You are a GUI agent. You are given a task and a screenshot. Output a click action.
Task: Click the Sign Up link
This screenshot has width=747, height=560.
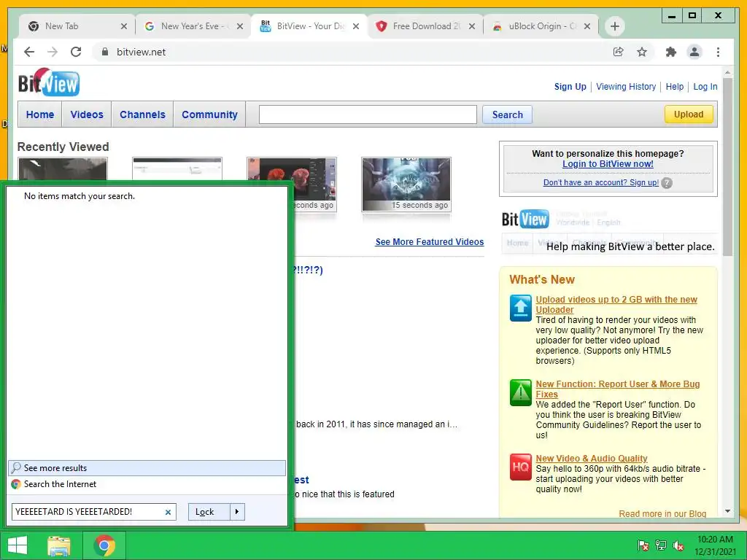tap(570, 87)
